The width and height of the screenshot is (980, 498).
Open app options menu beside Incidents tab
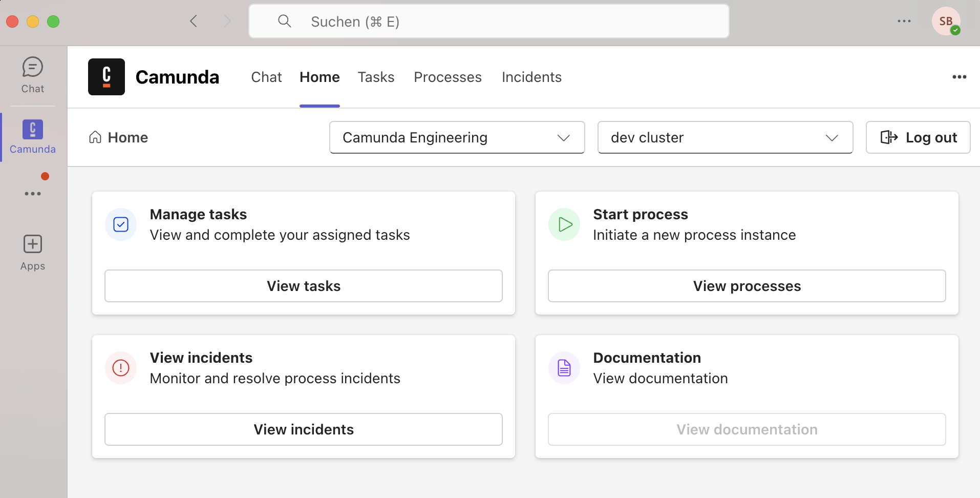coord(959,77)
